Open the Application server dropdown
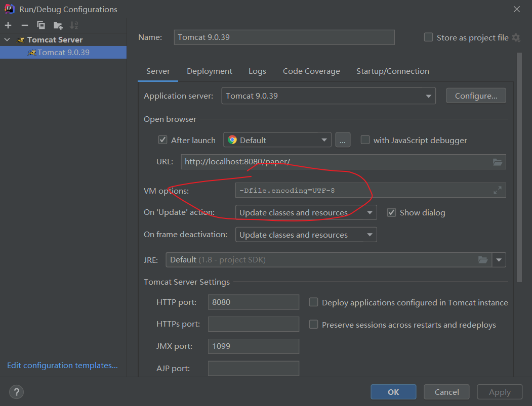Screen dimensions: 532x406 click(329, 96)
